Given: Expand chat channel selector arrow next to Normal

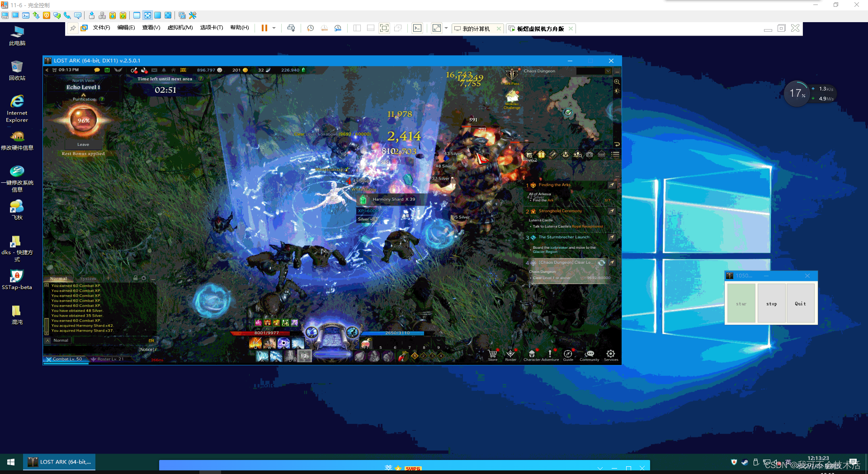Looking at the screenshot, I should click(47, 341).
